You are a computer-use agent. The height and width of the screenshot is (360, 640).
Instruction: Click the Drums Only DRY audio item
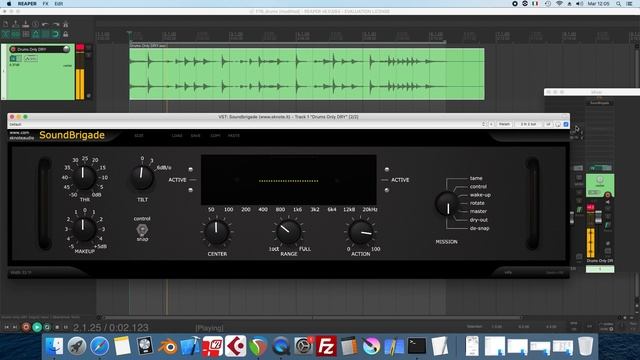tap(307, 74)
